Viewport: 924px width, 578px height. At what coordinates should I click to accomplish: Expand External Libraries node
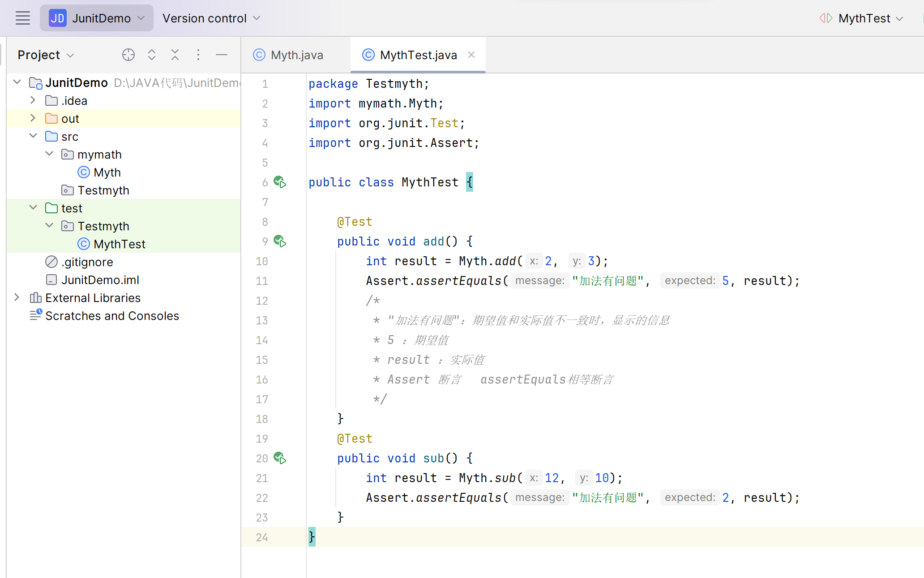point(17,298)
